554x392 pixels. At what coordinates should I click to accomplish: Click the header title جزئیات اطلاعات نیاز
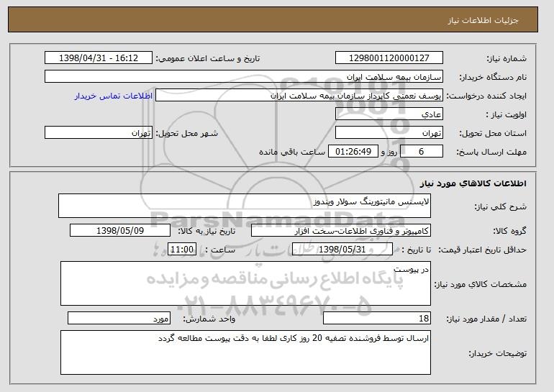483,20
